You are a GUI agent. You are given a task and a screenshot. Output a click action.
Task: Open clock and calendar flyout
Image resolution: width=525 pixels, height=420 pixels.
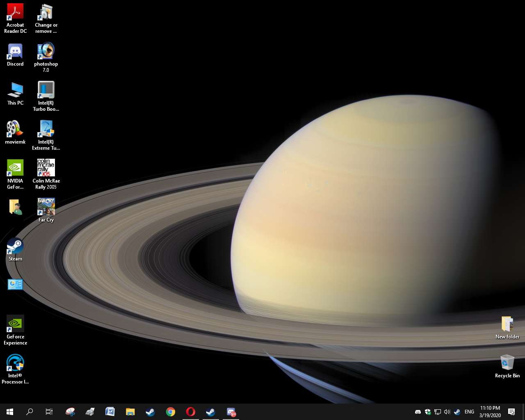tap(490, 412)
